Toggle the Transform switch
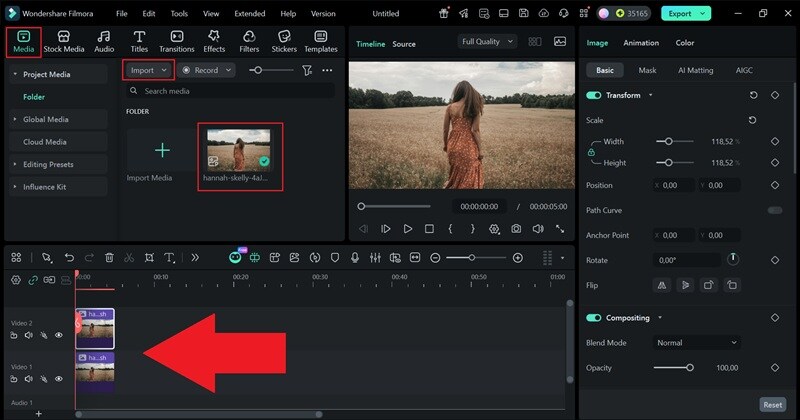The height and width of the screenshot is (420, 800). point(594,95)
